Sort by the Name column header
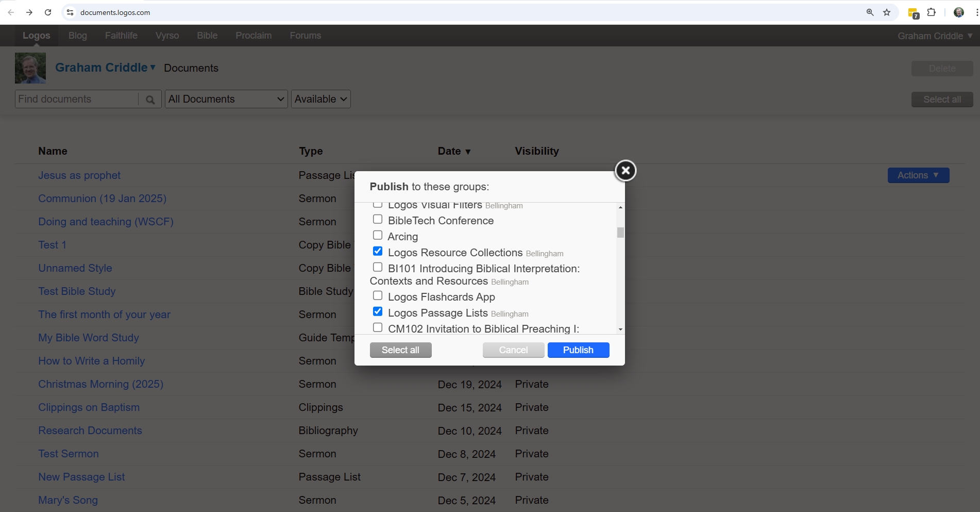980x512 pixels. (x=53, y=151)
